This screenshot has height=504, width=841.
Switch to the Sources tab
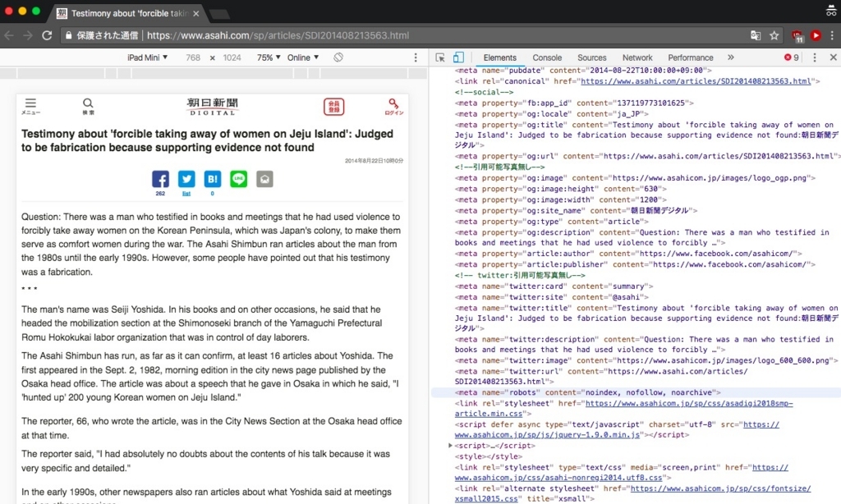pos(591,57)
